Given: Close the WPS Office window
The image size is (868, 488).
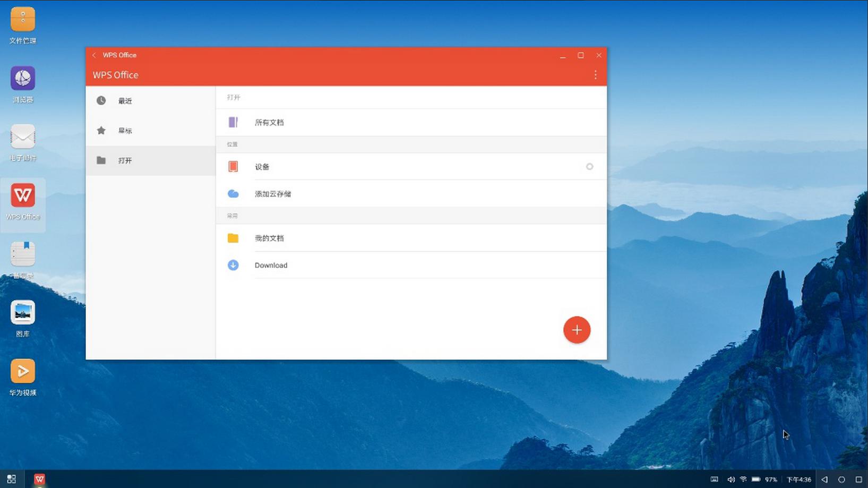Looking at the screenshot, I should [x=599, y=55].
